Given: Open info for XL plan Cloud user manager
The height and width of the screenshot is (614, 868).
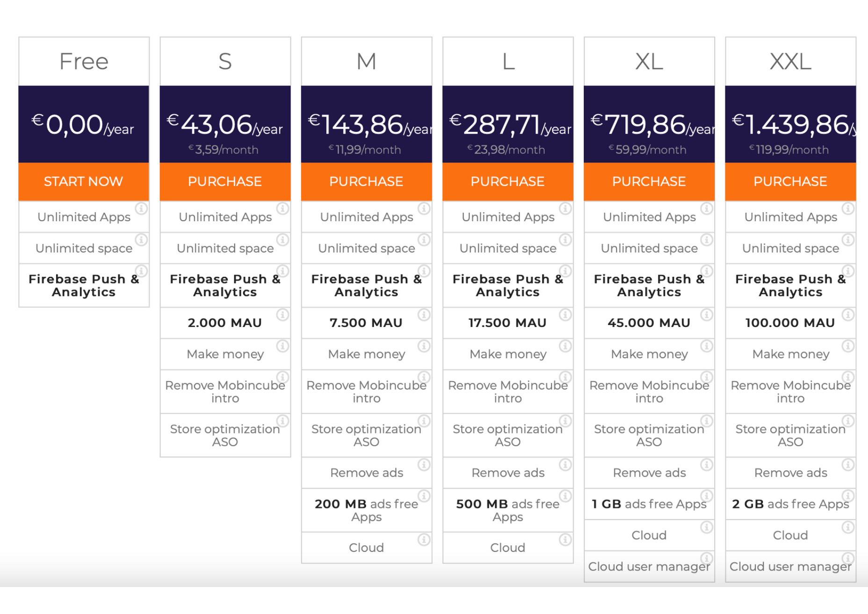Looking at the screenshot, I should [707, 558].
